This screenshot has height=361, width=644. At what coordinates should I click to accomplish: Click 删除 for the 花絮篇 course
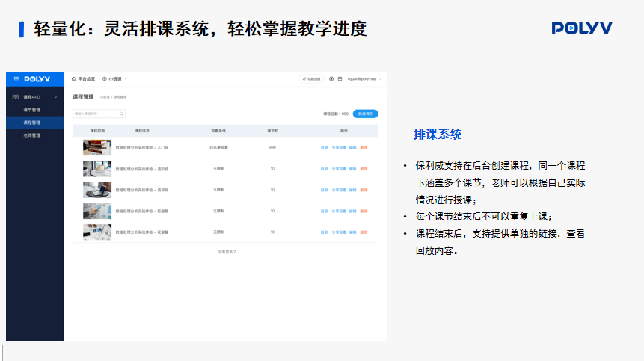click(x=364, y=232)
